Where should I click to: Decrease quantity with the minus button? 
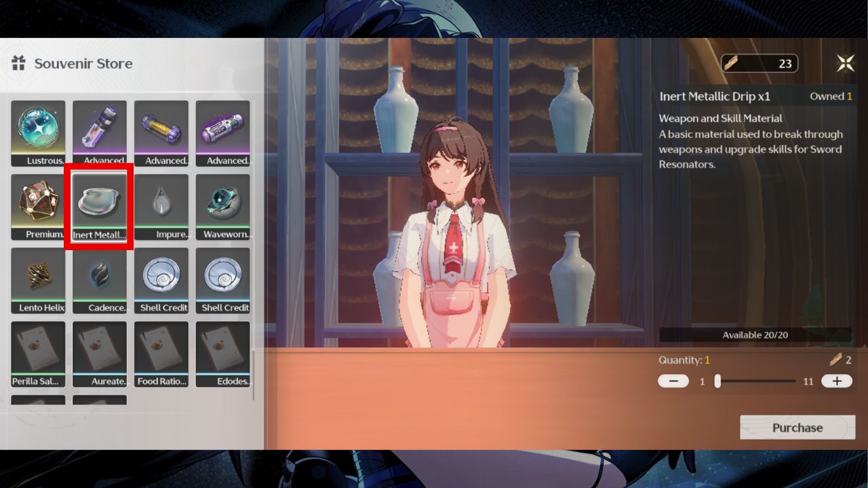coord(673,381)
